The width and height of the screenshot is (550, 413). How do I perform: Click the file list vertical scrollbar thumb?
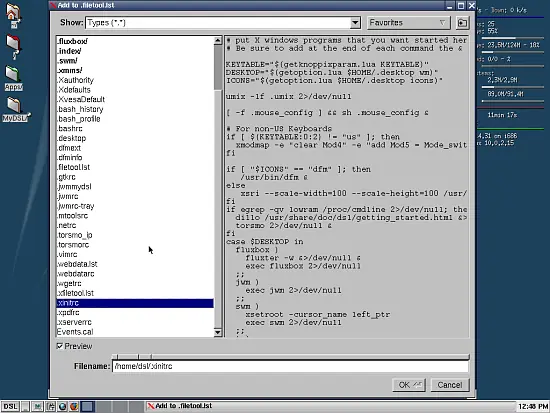(218, 67)
